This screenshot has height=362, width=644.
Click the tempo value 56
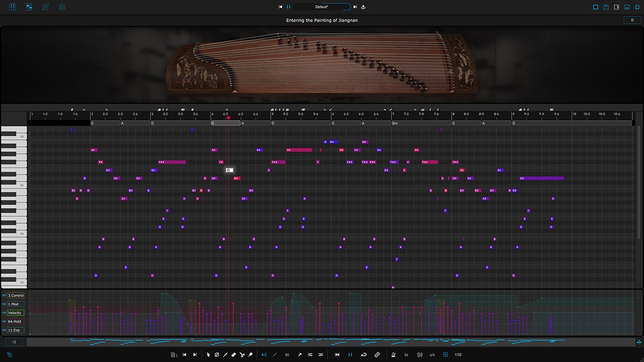click(406, 354)
